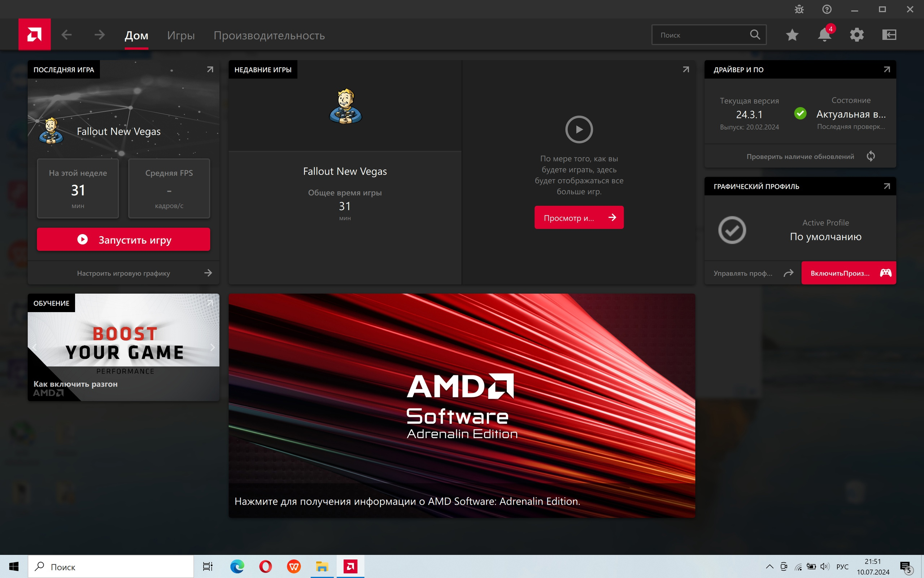Open the battery tray icon
This screenshot has width=924, height=578.
[x=811, y=566]
